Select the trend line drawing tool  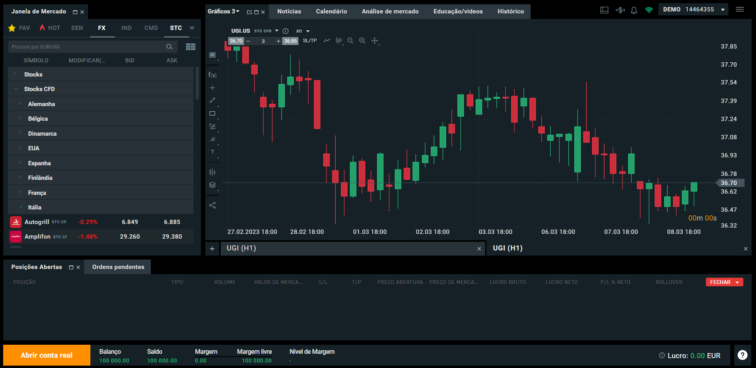212,100
